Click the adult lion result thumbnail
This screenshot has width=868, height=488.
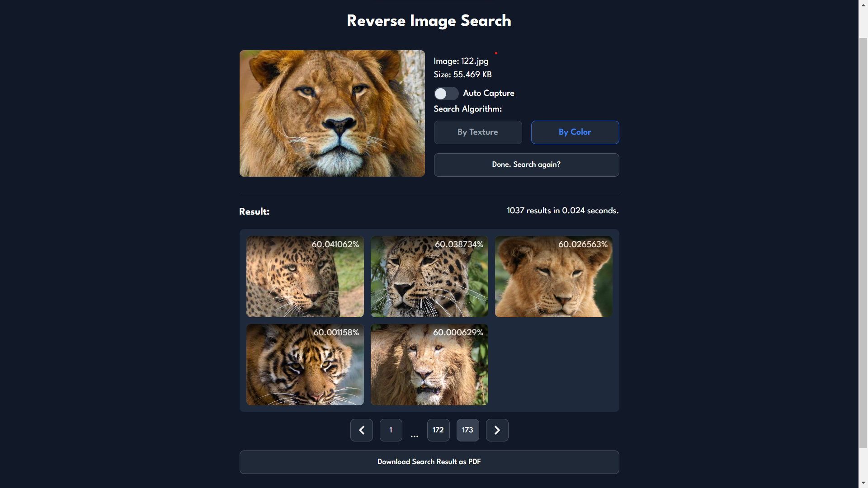point(429,364)
